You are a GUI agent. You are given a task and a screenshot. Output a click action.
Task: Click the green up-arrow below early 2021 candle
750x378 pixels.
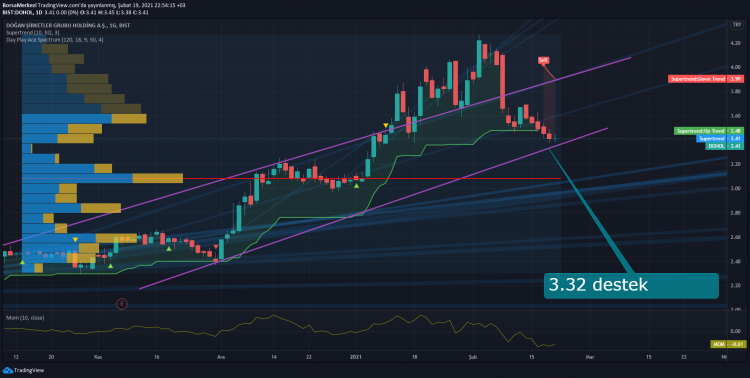pos(356,185)
